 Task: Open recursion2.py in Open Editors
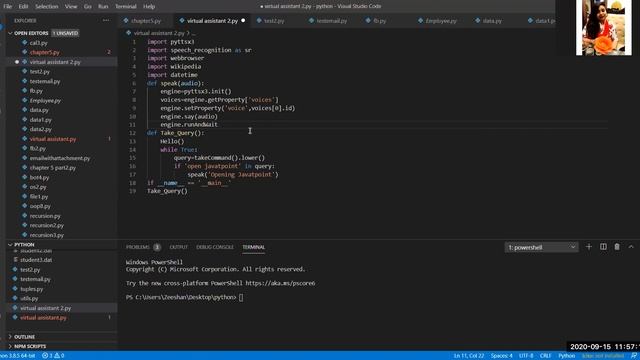[47, 225]
